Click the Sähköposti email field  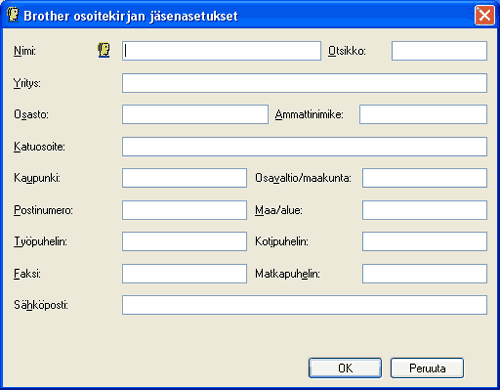coord(304,305)
